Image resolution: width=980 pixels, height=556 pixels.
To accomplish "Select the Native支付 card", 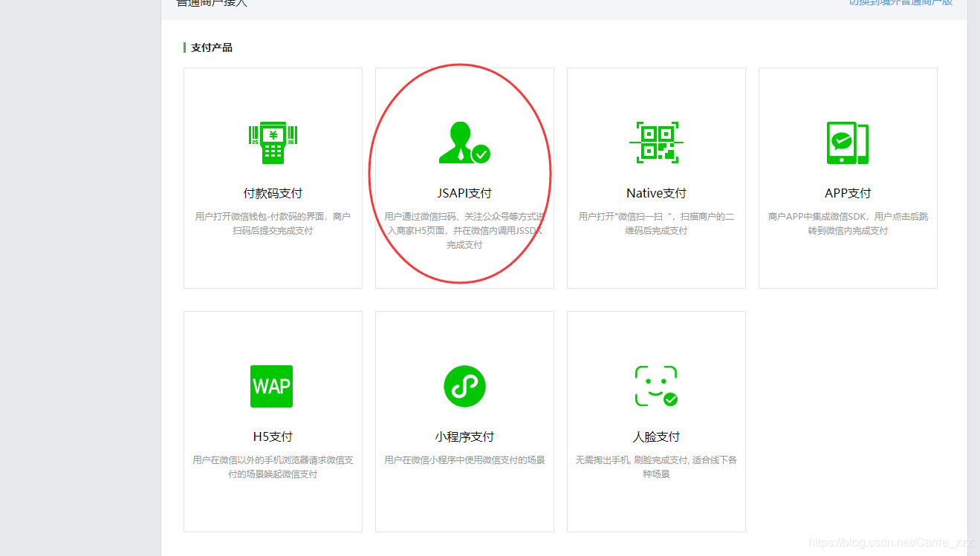I will click(655, 178).
